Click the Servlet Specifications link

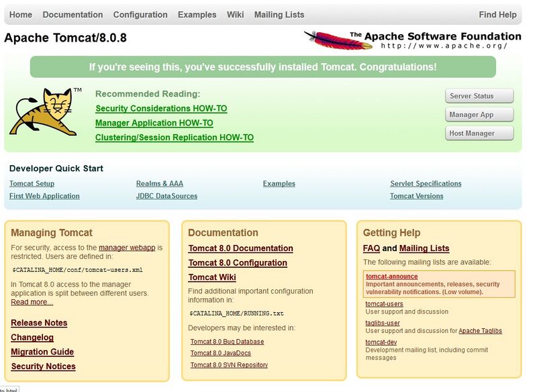click(x=426, y=183)
